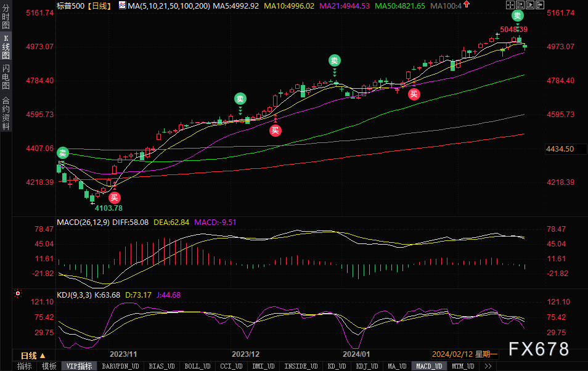Screen dimensions: 588x371
Task: Expand more indicator tabs with >> arrow
Action: pos(488,366)
